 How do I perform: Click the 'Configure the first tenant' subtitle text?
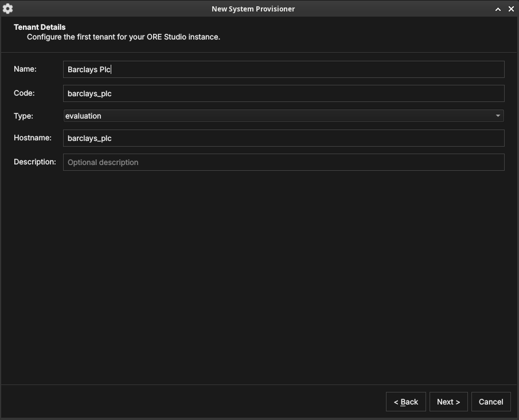tap(123, 37)
